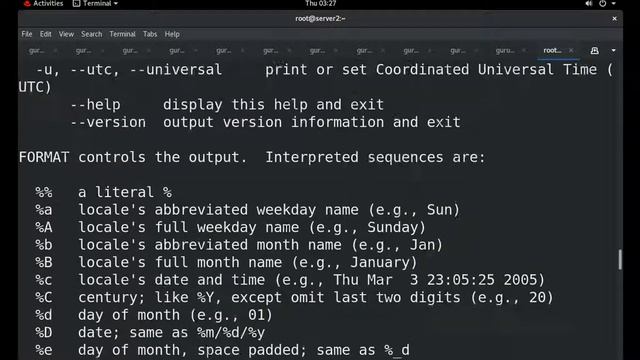Screen dimensions: 640x360
Task: Open the Tabs menu
Action: (x=150, y=34)
